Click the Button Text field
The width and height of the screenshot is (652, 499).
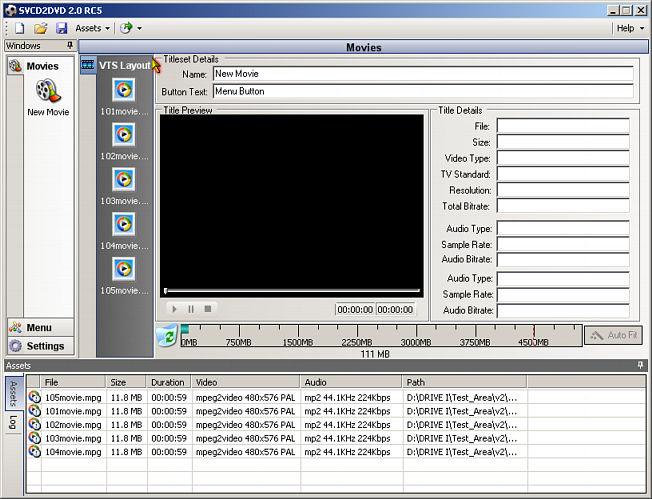tap(423, 91)
